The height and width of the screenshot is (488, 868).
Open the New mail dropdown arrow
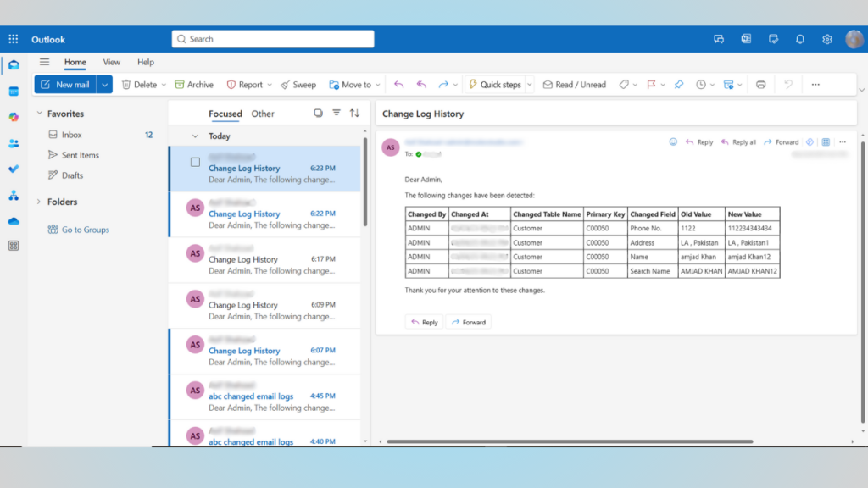(x=104, y=85)
